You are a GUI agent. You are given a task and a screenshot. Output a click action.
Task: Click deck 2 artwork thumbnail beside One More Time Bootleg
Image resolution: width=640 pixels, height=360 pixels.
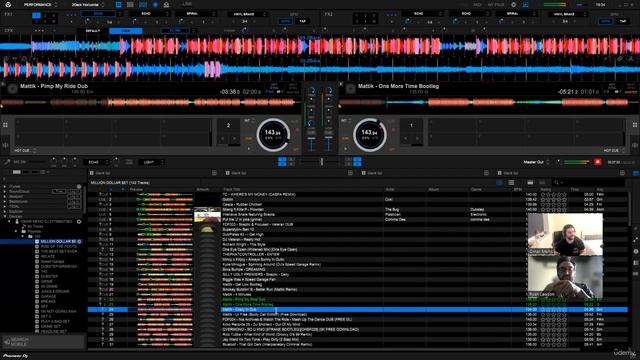(350, 89)
